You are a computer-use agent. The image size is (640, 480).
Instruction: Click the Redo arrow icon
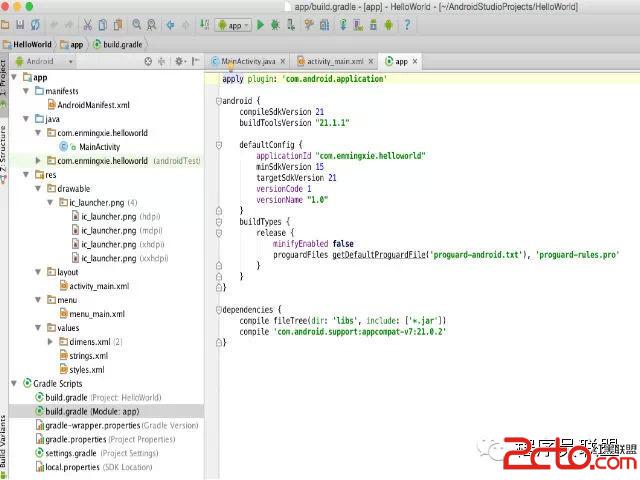(x=69, y=25)
